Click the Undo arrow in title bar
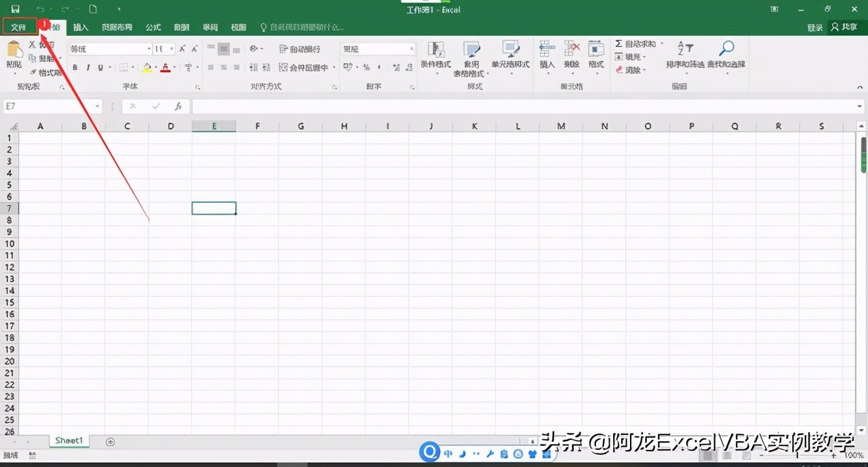 (x=41, y=9)
